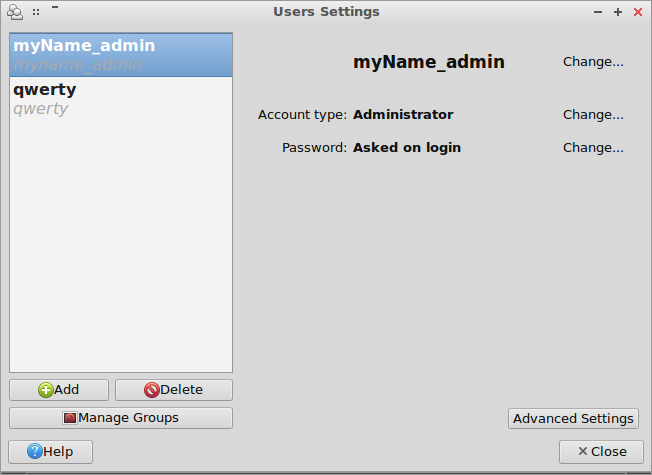The width and height of the screenshot is (652, 475).
Task: Click the red Delete prohibition icon
Action: point(152,390)
